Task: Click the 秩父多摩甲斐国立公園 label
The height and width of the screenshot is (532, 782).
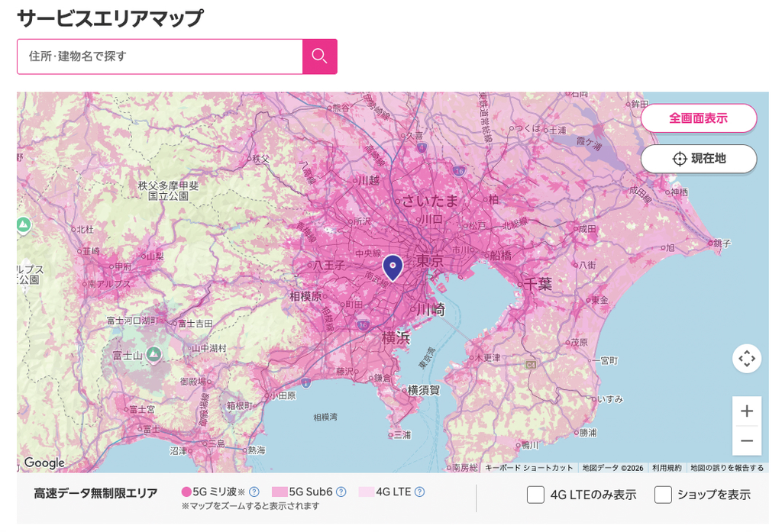Action: (x=169, y=191)
